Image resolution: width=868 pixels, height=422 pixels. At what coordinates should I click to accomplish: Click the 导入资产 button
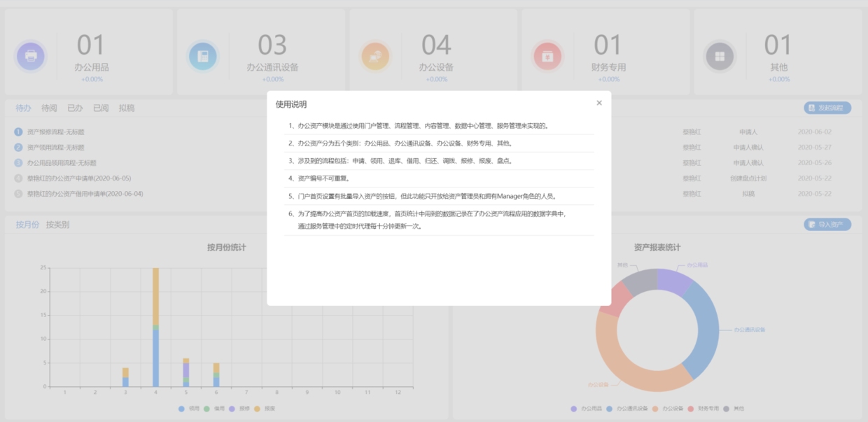[x=827, y=225]
